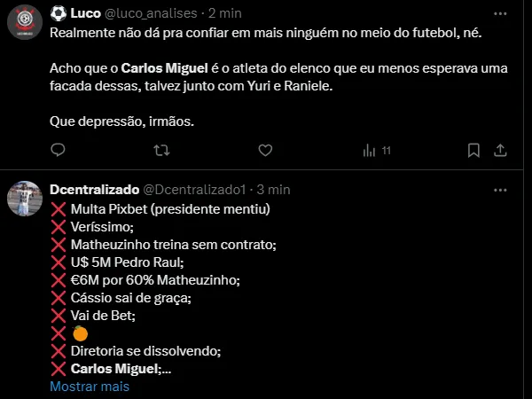Bookmark Luco's post
This screenshot has height=399, width=532.
[x=474, y=151]
